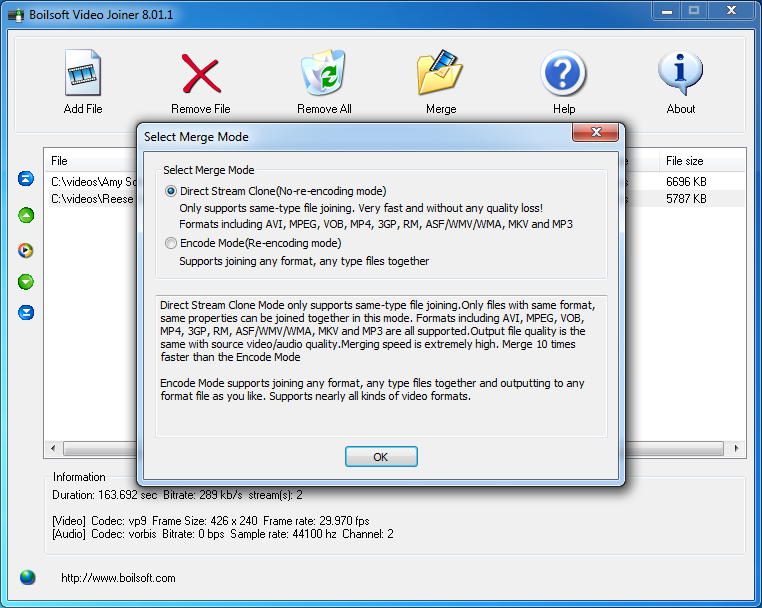Screen dimensions: 762x608
Task: Click 'Only supports same-type file joining' text
Action: point(361,208)
